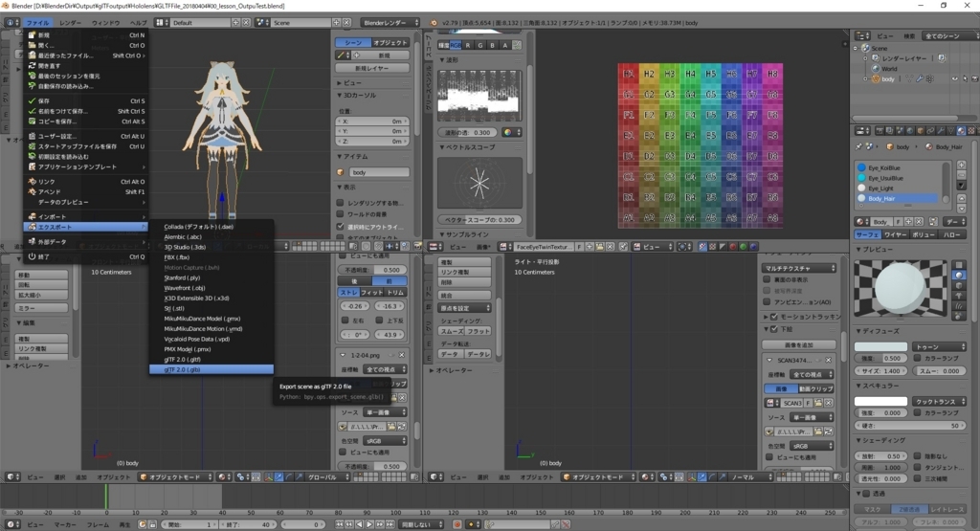The height and width of the screenshot is (531, 980).
Task: Select the flat plane preview type icon
Action: point(960,265)
